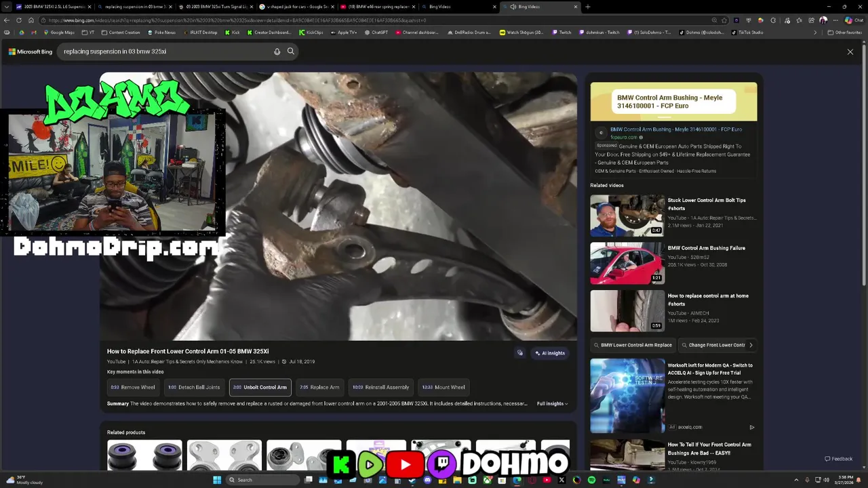Open Stuck Lower Control Arm Bolt Tips video
This screenshot has width=868, height=488.
point(707,204)
